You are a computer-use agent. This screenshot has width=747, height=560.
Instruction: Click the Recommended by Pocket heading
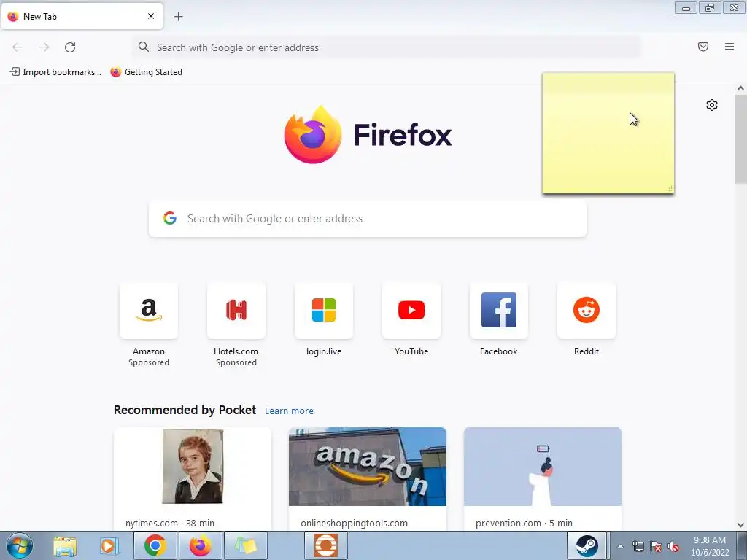[185, 410]
